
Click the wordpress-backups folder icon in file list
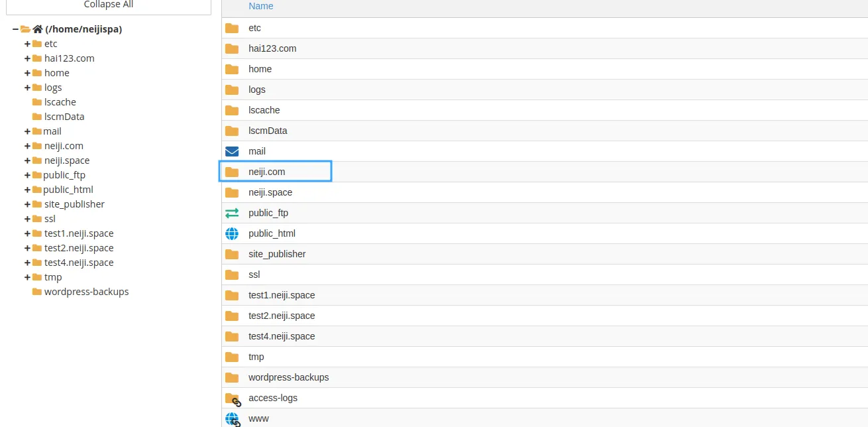click(231, 377)
